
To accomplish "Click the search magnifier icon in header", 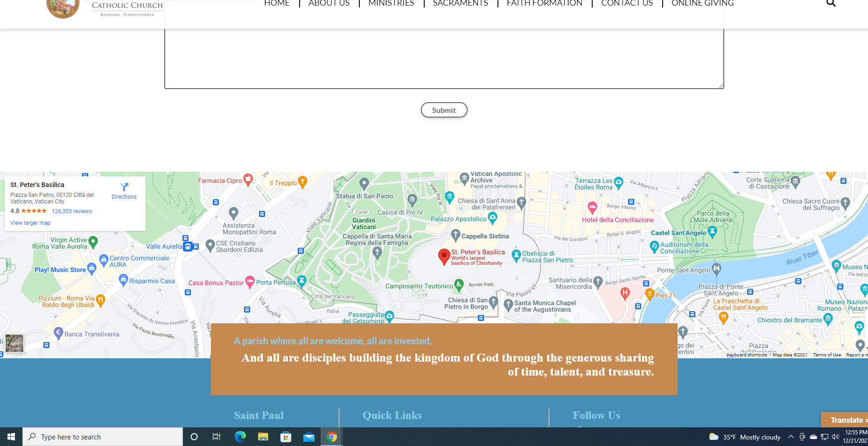I will point(831,3).
